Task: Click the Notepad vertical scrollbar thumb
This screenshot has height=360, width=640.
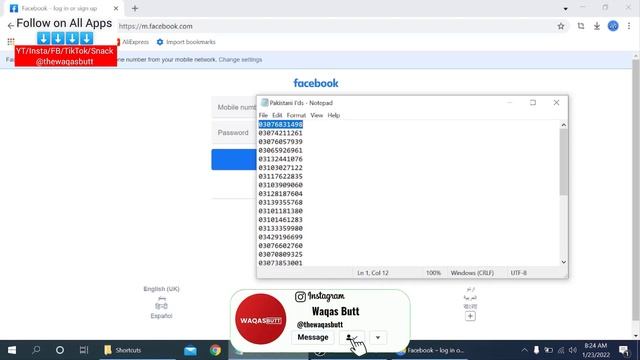Action: (564, 162)
